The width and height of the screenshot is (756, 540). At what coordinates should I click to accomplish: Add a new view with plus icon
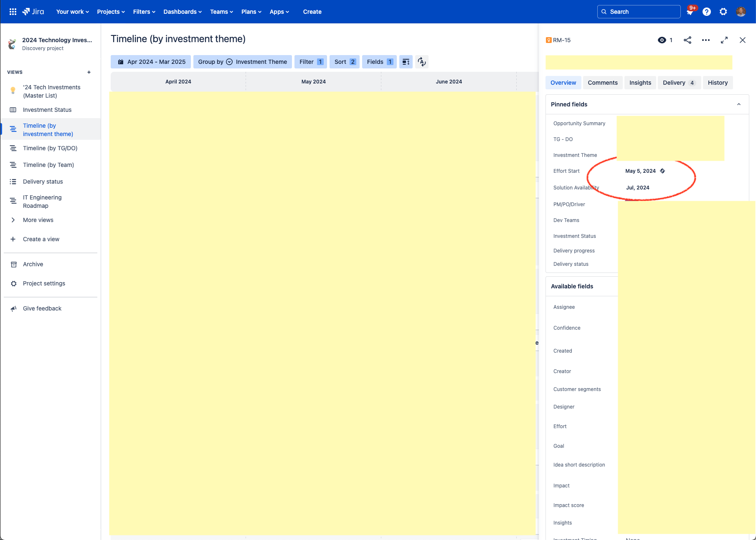pyautogui.click(x=89, y=72)
